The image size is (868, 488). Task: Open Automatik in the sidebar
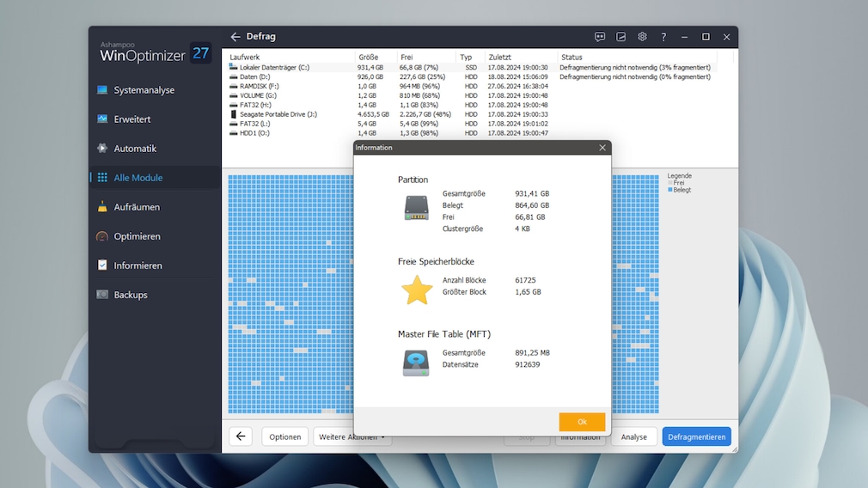click(135, 149)
